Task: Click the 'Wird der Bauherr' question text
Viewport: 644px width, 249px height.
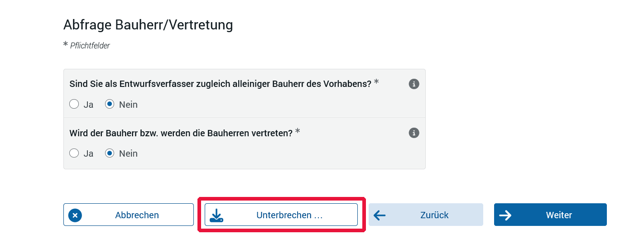Action: [181, 133]
